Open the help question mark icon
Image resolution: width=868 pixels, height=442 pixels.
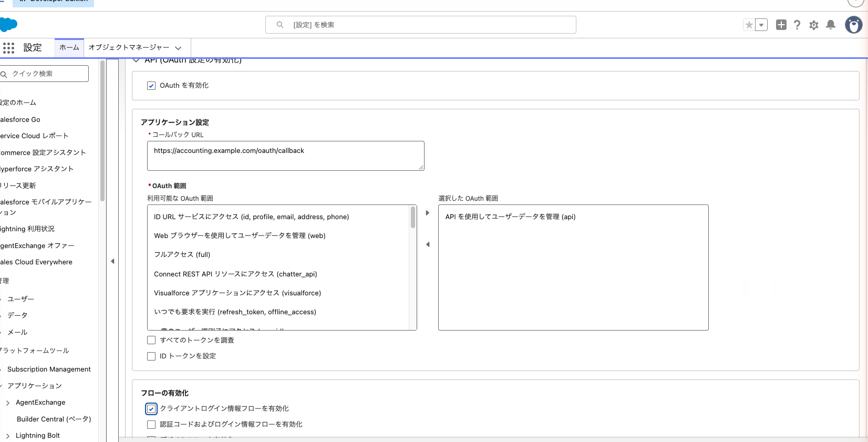pos(797,25)
